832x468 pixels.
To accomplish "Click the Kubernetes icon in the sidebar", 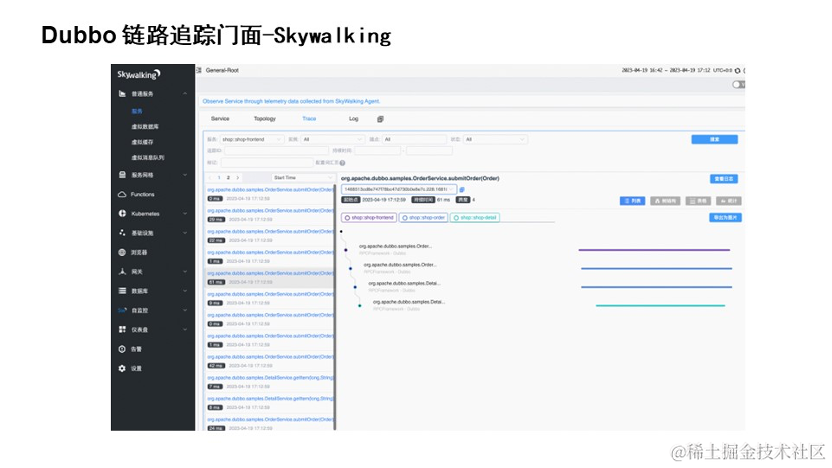I will click(x=122, y=213).
